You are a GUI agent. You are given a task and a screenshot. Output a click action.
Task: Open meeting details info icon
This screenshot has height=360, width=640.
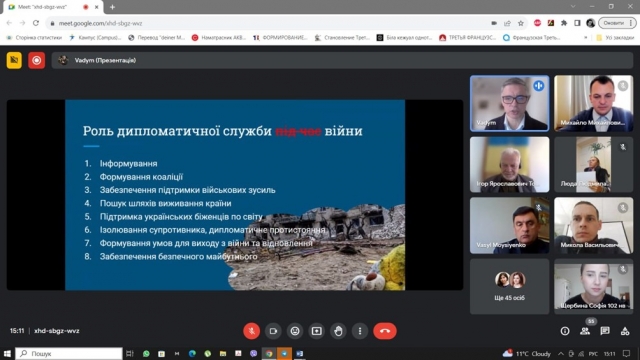[x=565, y=331]
